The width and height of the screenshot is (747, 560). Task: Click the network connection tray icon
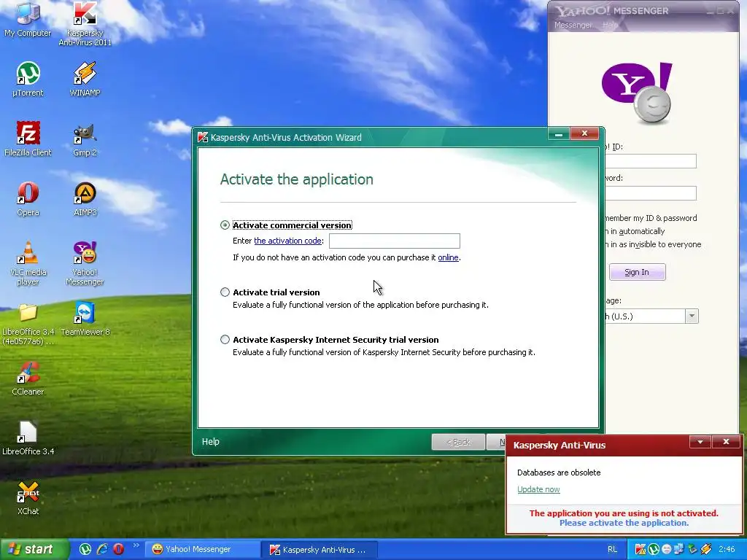click(679, 549)
